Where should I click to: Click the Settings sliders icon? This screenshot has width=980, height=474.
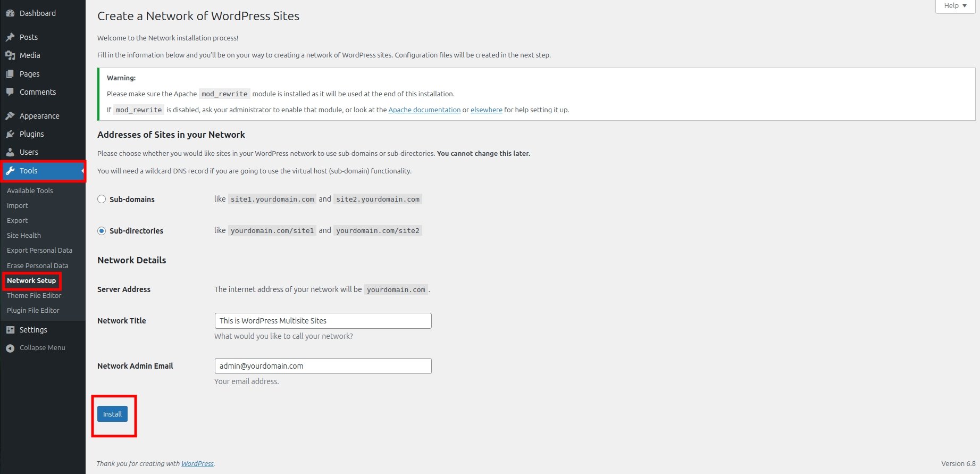(10, 330)
